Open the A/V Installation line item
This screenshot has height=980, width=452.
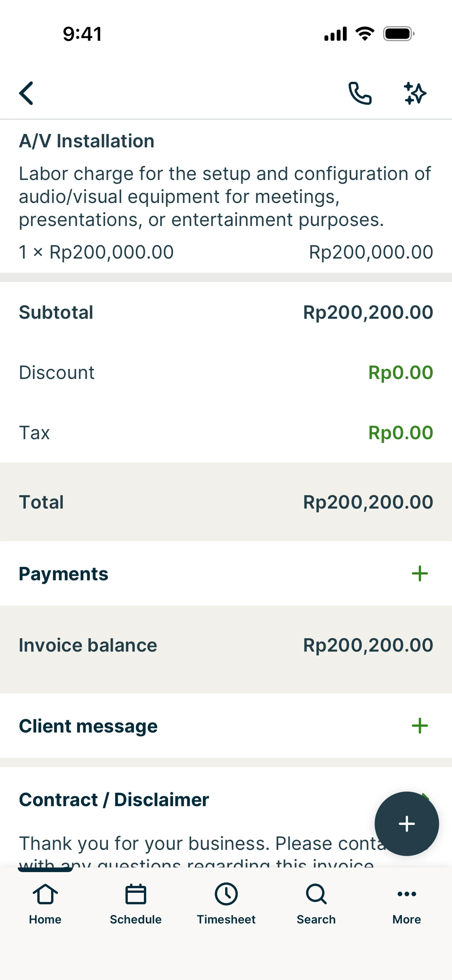[226, 196]
